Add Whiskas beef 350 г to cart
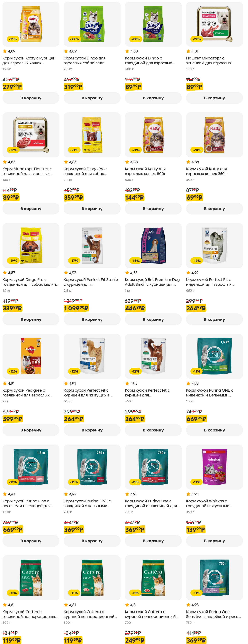The width and height of the screenshot is (248, 644). (214, 541)
